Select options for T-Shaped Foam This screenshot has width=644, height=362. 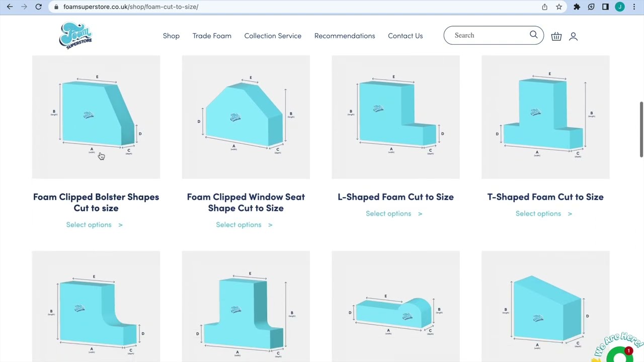pyautogui.click(x=544, y=214)
